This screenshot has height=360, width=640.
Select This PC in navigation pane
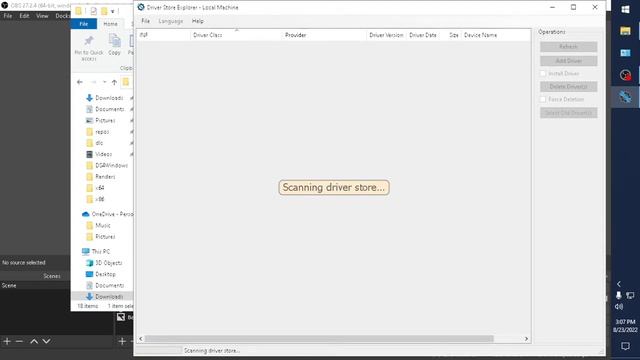point(100,251)
